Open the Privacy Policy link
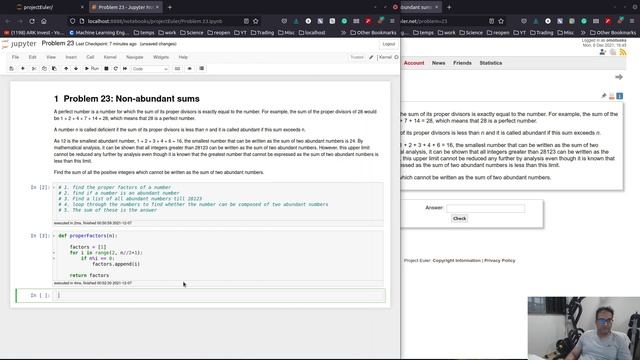Viewport: 640px width, 360px height. tap(500, 260)
